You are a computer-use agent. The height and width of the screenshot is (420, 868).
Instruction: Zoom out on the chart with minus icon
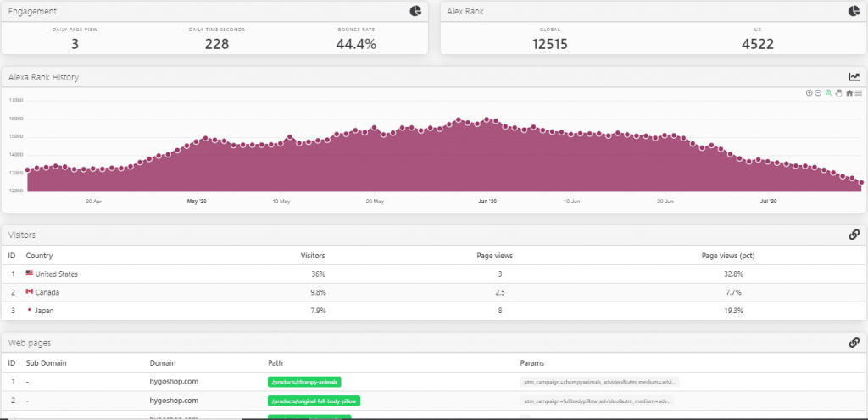point(818,93)
